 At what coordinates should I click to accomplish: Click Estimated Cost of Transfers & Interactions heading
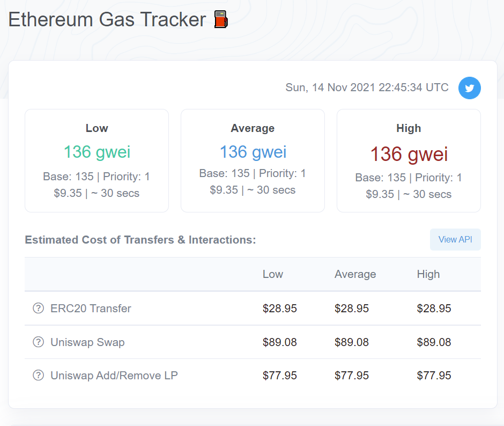[140, 240]
